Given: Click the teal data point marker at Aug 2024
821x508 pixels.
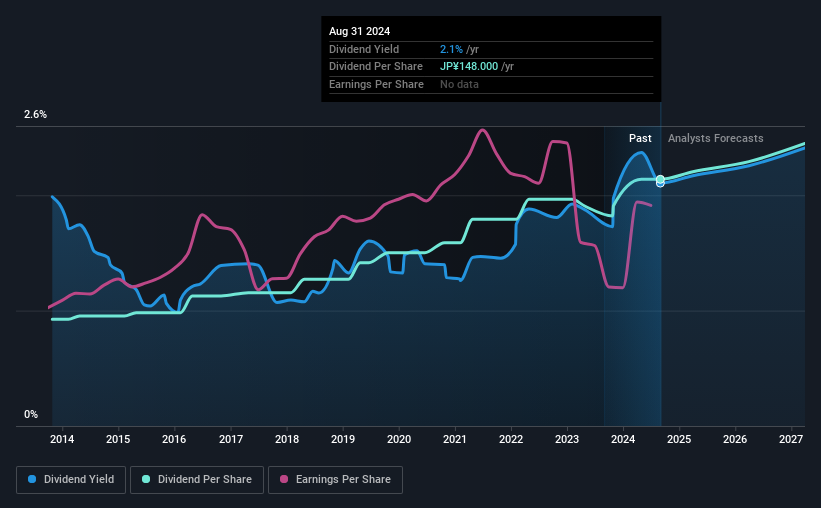Looking at the screenshot, I should pyautogui.click(x=660, y=179).
